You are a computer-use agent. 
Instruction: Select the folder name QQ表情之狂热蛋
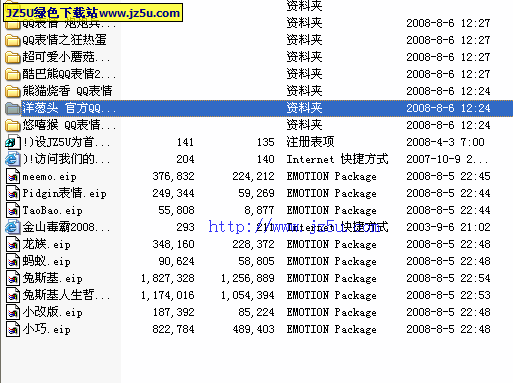64,40
